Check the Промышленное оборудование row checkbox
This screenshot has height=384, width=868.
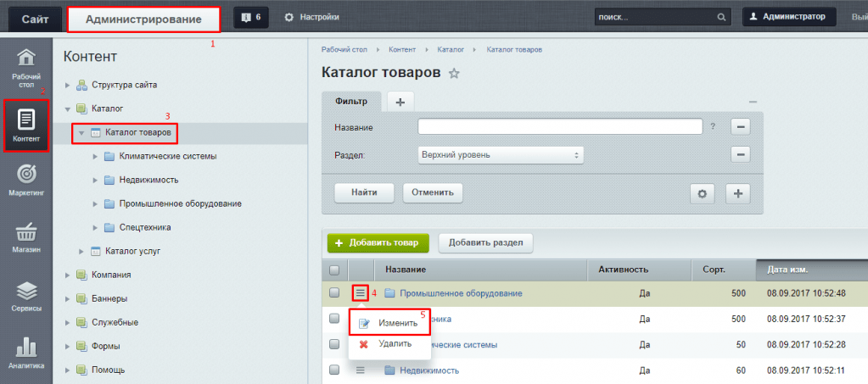[333, 293]
